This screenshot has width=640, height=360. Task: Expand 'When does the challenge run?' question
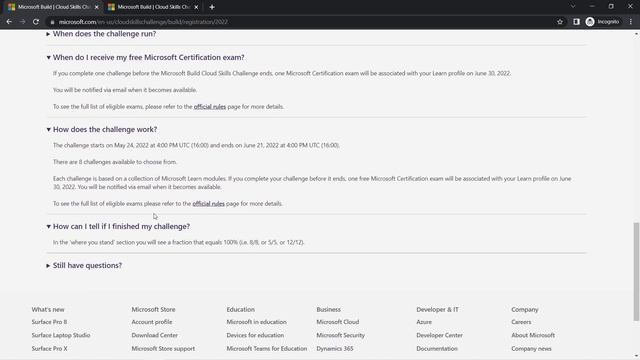click(104, 34)
